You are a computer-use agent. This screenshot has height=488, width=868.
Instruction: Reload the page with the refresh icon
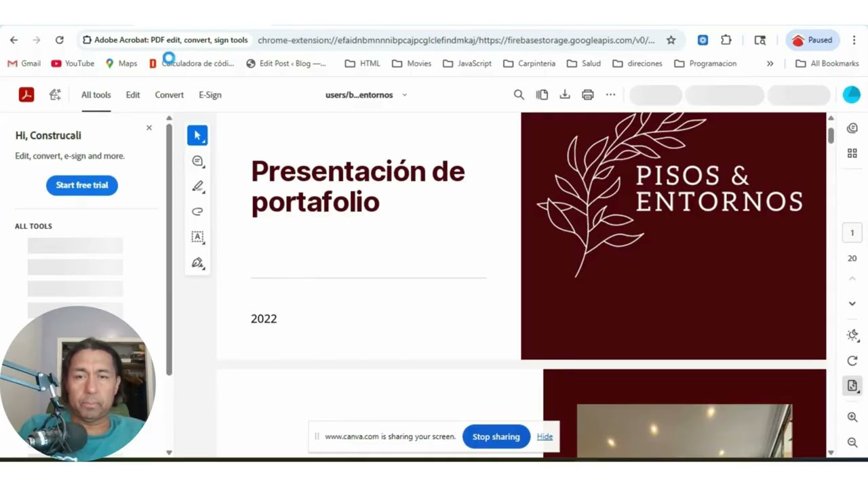point(60,40)
